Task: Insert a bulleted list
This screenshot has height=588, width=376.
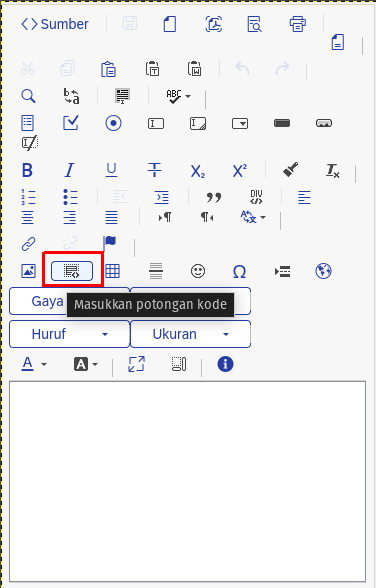Action: pyautogui.click(x=70, y=197)
